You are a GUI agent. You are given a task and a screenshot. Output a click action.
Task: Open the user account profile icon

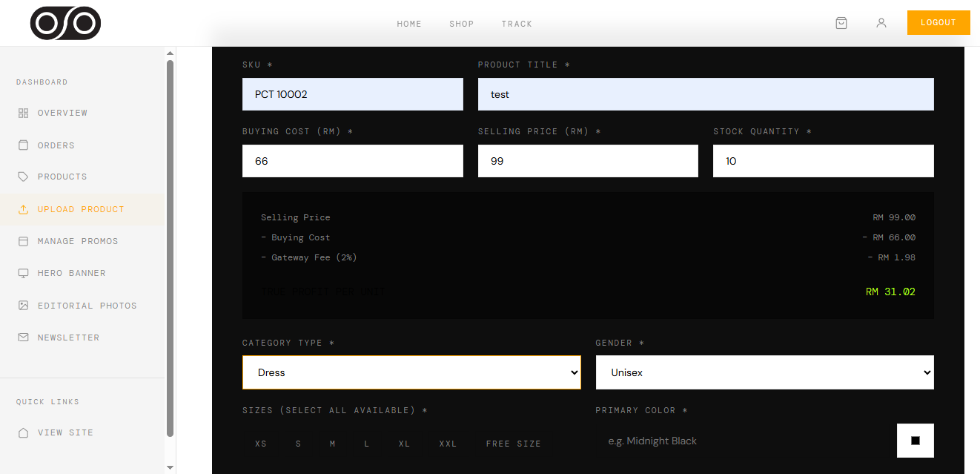click(x=881, y=23)
